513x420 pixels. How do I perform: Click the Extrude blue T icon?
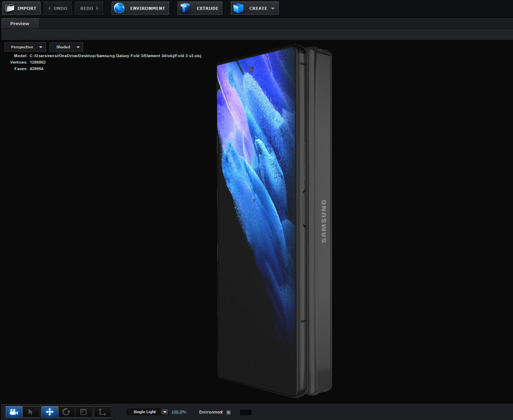click(185, 8)
